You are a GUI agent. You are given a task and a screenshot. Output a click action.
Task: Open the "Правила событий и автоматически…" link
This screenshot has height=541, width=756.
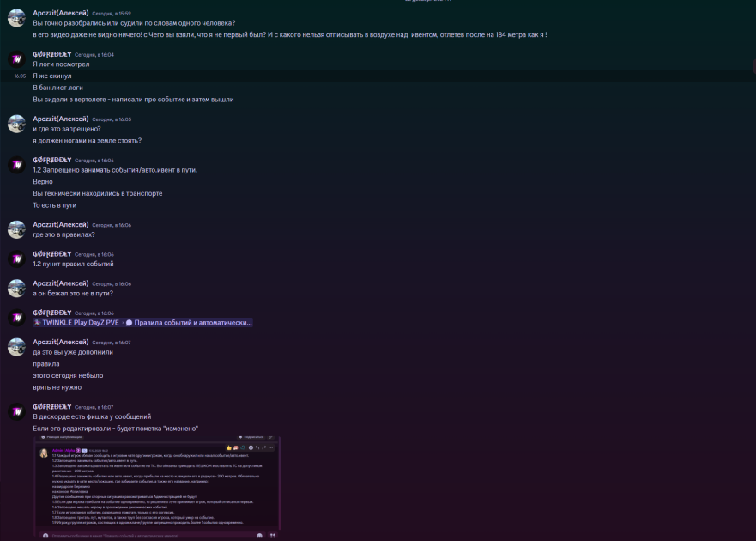(189, 323)
